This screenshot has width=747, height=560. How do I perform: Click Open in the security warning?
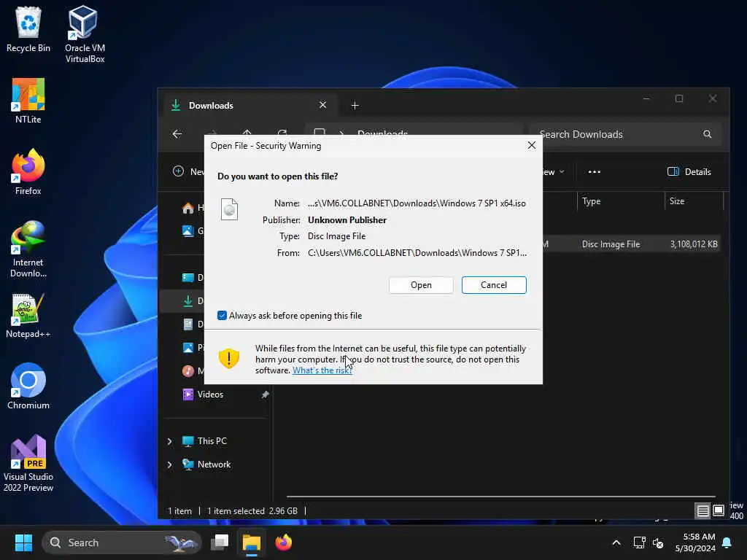(x=421, y=285)
